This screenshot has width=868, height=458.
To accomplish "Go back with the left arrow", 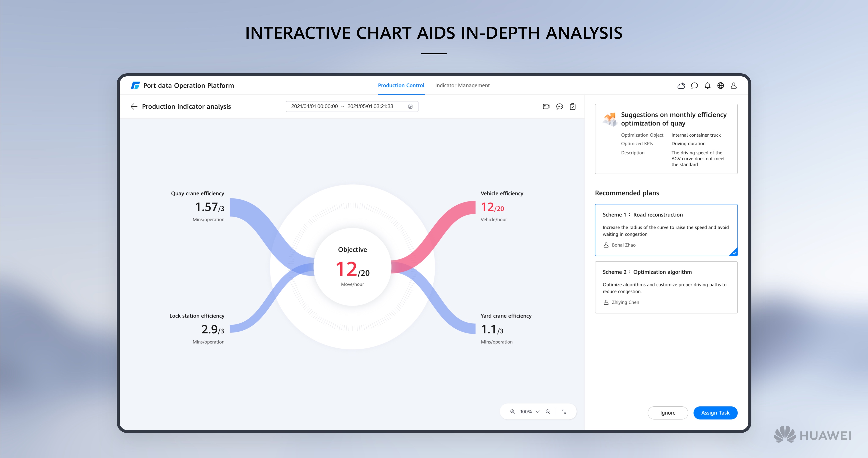I will pos(134,107).
